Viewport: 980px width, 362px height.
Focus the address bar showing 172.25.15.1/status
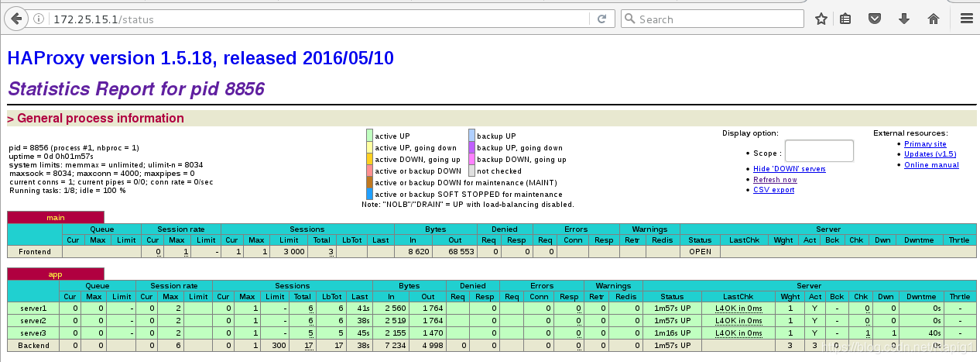310,19
